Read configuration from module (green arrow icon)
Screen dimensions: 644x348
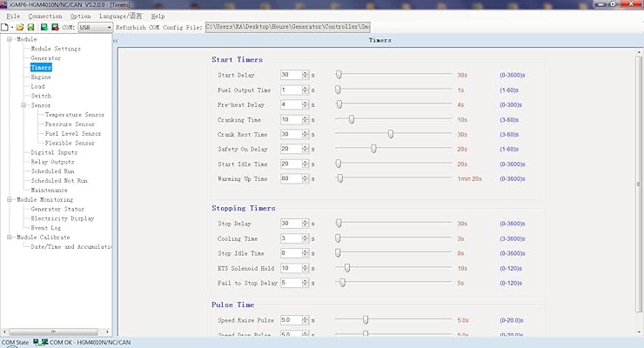coord(44,28)
